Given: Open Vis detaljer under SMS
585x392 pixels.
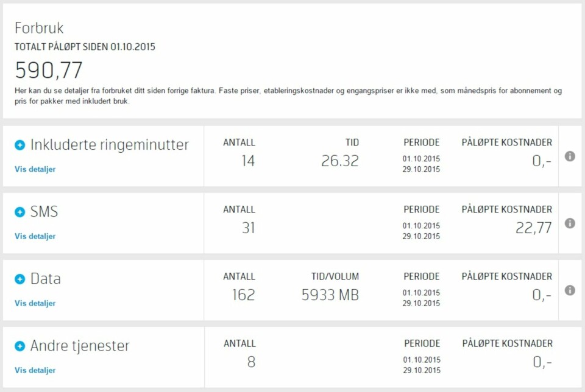Looking at the screenshot, I should tap(35, 236).
